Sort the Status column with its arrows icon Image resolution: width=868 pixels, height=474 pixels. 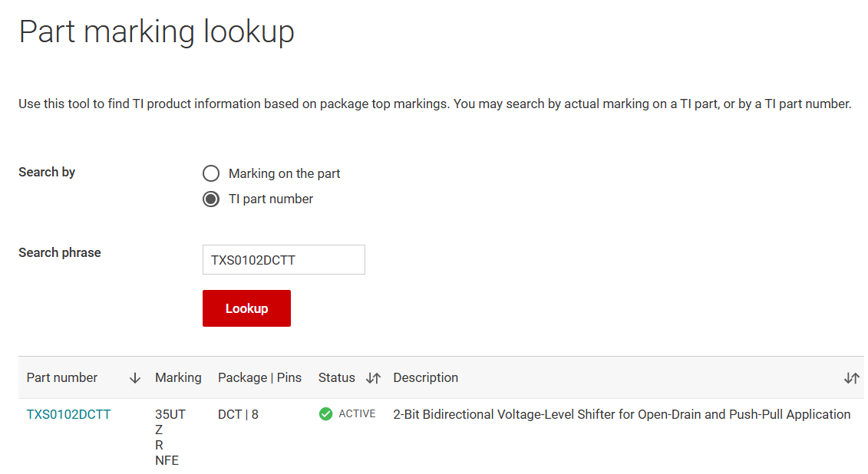tap(374, 378)
